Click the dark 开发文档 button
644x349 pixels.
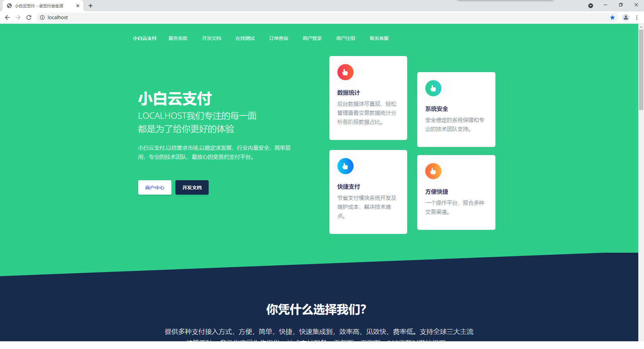(x=192, y=188)
